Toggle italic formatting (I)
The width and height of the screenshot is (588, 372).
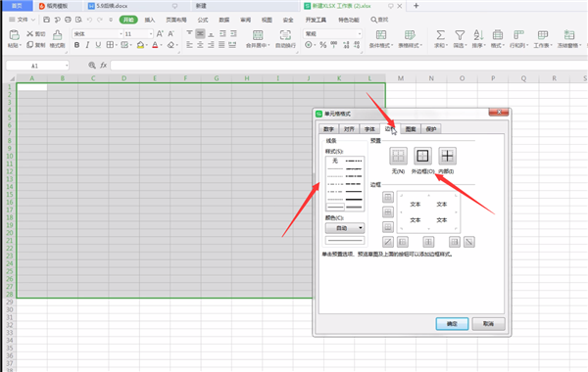coord(87,45)
